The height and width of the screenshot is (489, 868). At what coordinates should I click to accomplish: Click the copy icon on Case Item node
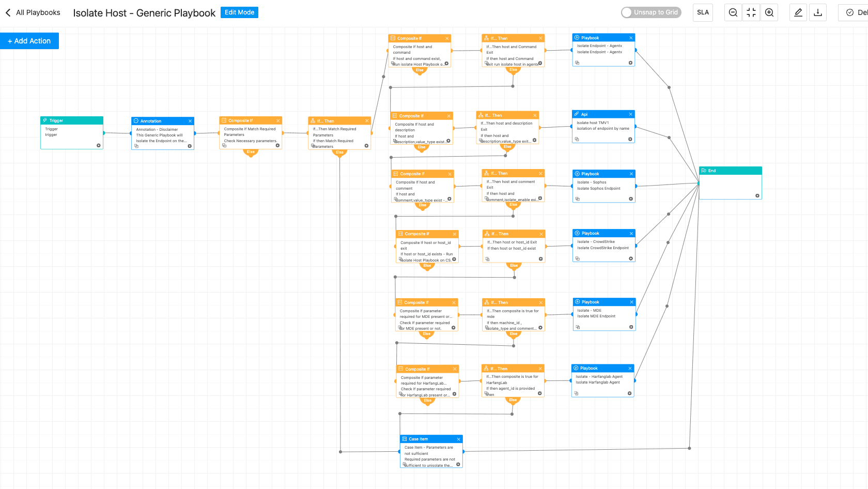click(405, 464)
